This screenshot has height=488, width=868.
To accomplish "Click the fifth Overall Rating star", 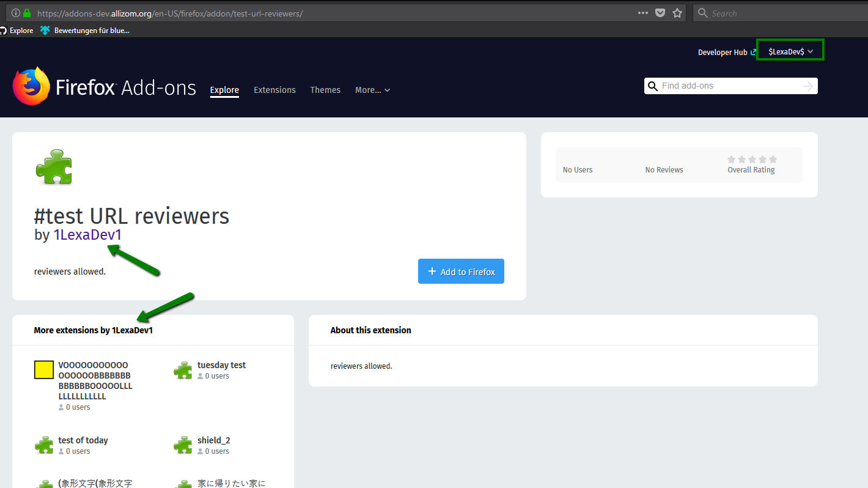I will coord(772,158).
